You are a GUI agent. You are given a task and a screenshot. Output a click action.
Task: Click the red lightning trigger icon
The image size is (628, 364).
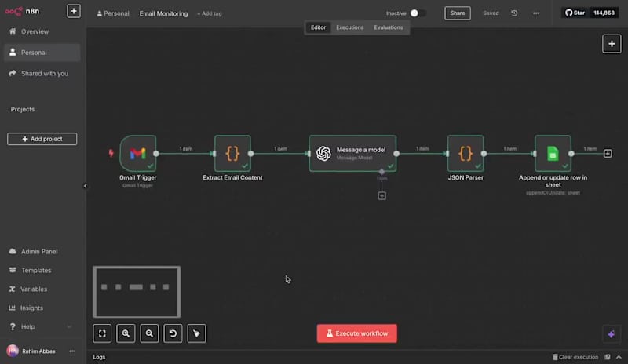(111, 153)
